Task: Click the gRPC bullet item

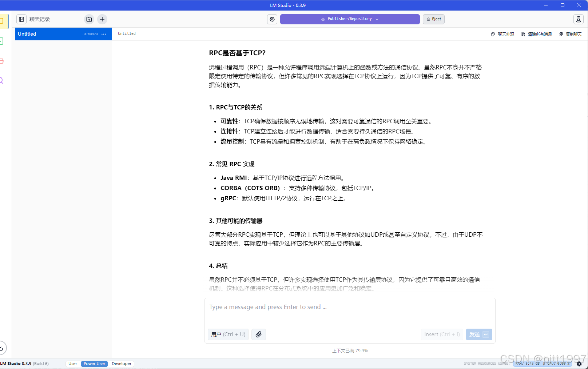Action: tap(284, 198)
